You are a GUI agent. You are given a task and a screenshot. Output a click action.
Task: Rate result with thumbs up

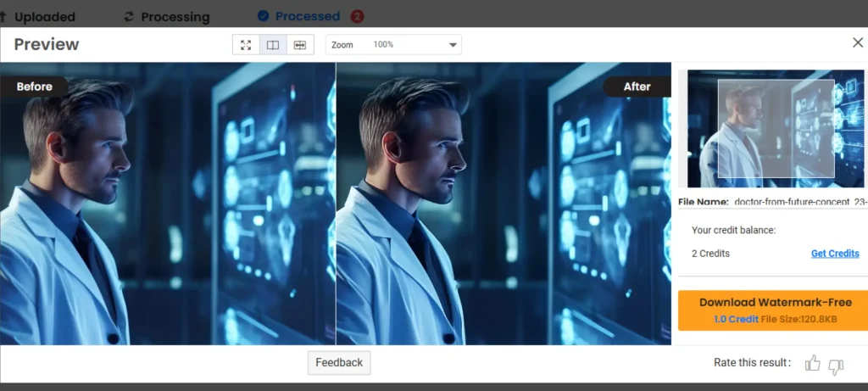point(812,364)
